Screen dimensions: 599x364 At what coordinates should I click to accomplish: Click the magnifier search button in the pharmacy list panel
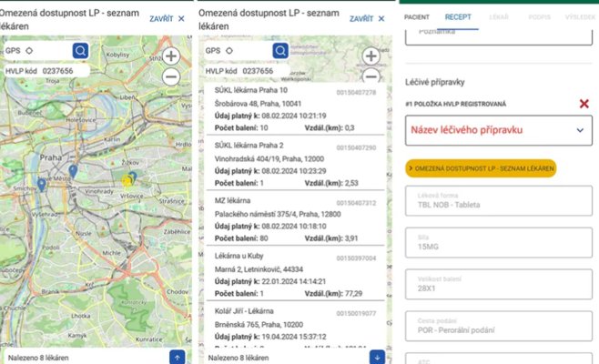coord(281,50)
